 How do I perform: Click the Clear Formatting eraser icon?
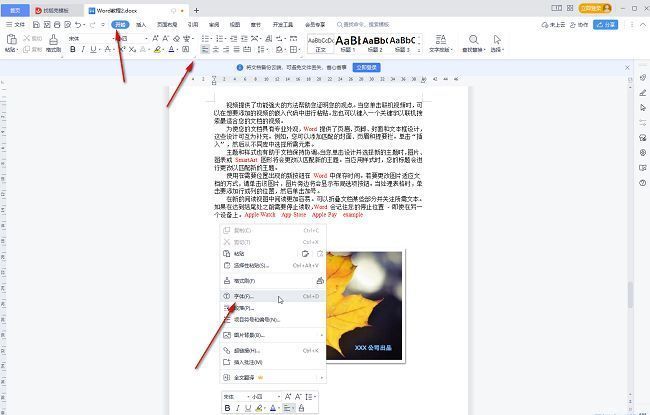176,39
